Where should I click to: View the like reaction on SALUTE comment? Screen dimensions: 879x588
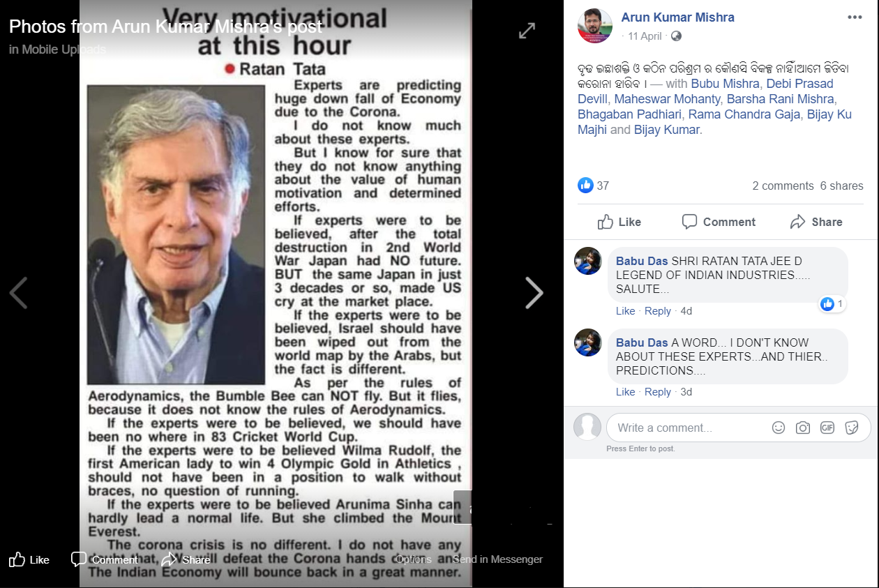(x=832, y=304)
